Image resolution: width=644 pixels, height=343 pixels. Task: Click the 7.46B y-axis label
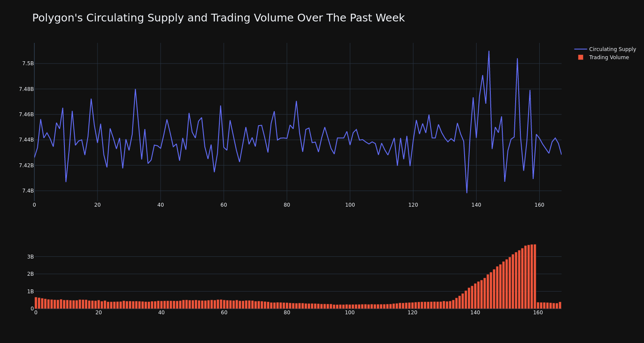pos(26,114)
